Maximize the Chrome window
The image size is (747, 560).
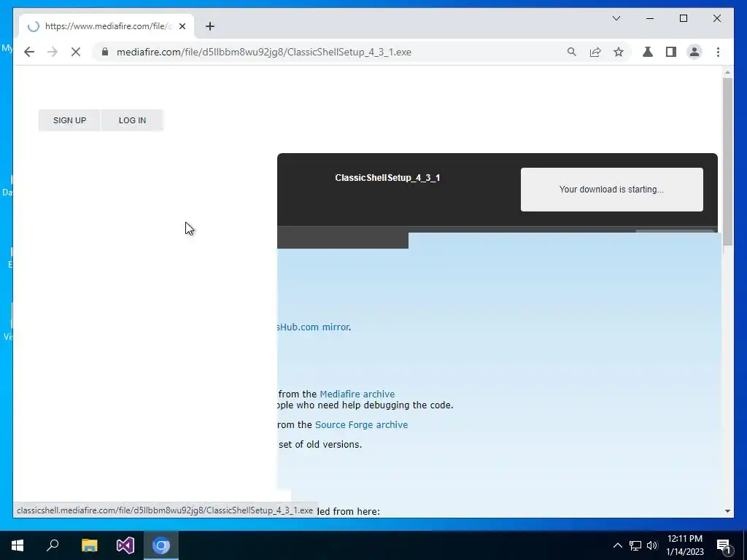coord(683,18)
